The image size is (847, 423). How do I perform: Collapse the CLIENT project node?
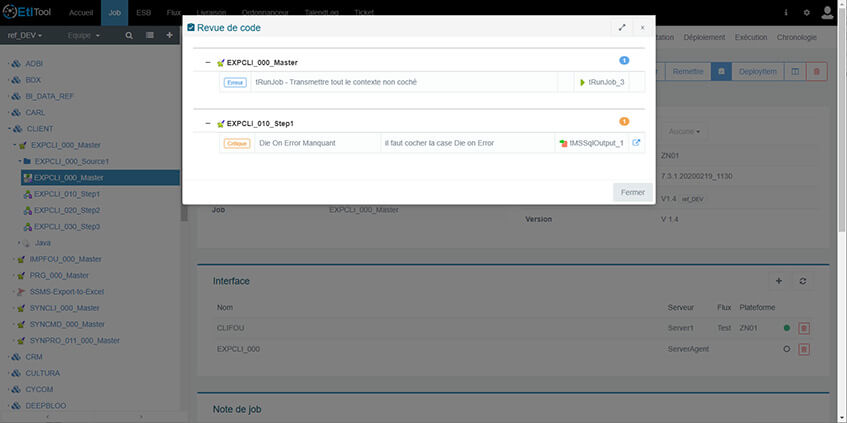pyautogui.click(x=9, y=129)
